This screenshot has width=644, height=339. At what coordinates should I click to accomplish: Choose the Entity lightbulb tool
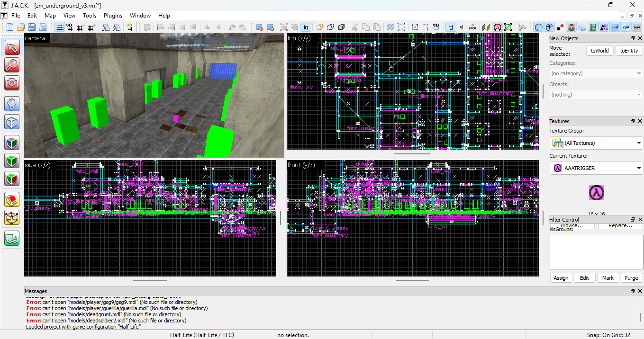point(12,104)
